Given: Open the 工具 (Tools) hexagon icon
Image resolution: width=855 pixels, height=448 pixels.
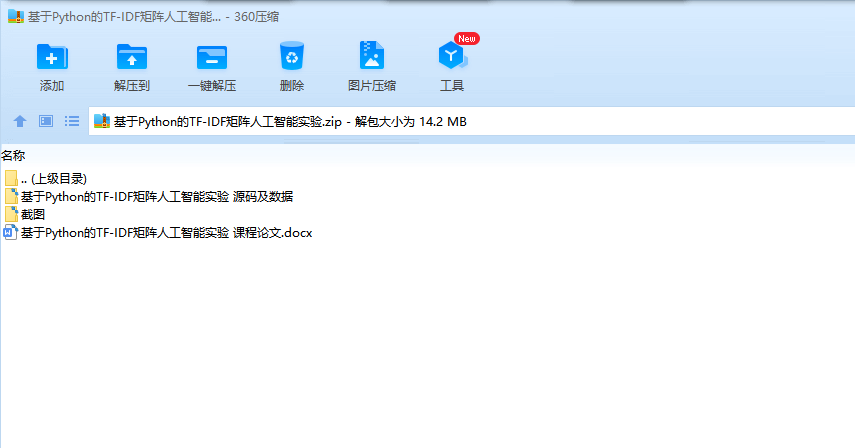Looking at the screenshot, I should pyautogui.click(x=452, y=56).
